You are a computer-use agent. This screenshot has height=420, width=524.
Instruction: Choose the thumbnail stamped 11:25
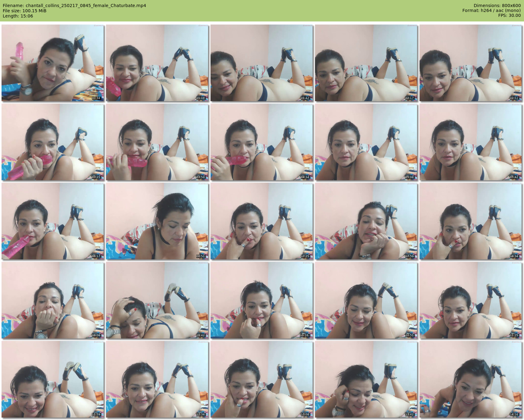pos(471,300)
